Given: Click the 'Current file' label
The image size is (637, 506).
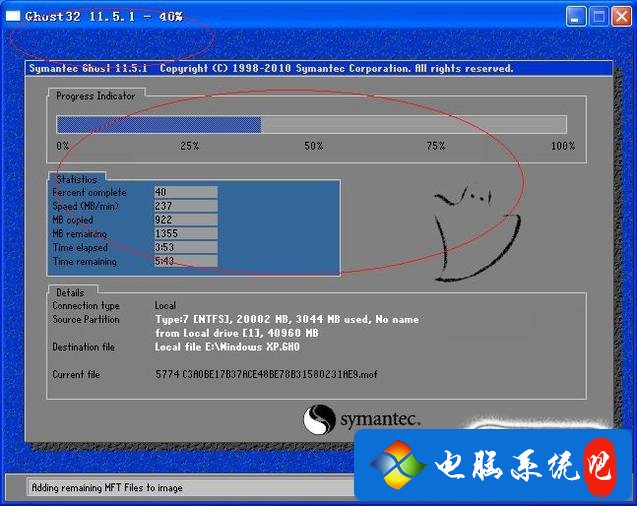Looking at the screenshot, I should [76, 374].
